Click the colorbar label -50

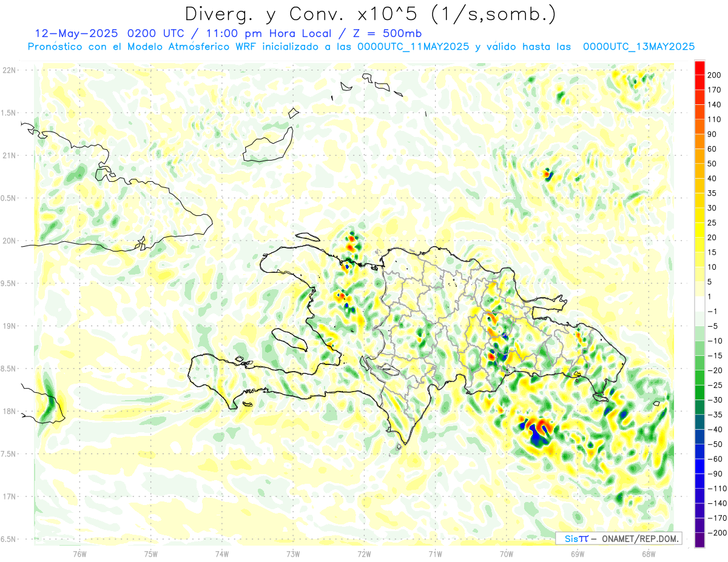[x=716, y=444]
